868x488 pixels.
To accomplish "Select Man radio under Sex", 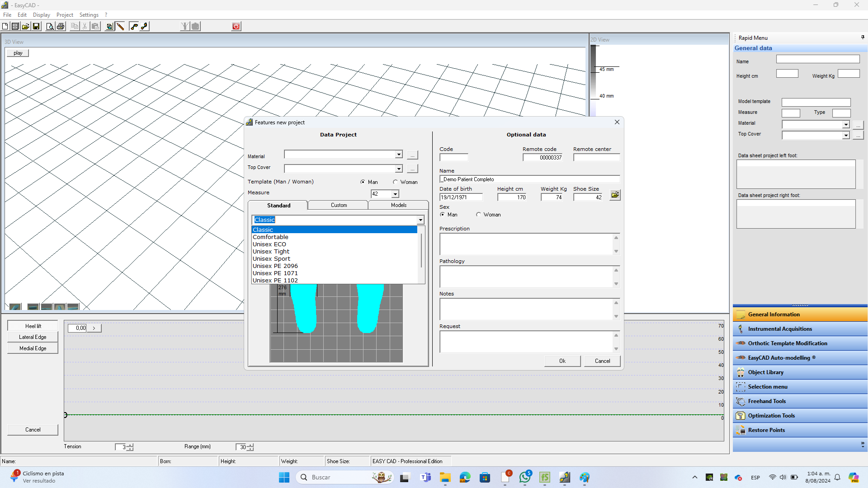I will 443,215.
